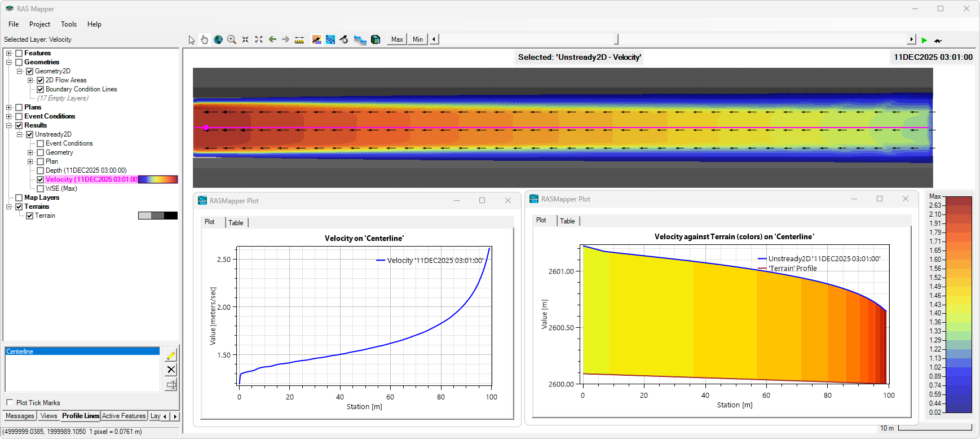The width and height of the screenshot is (980, 439).
Task: Open the File menu
Action: 14,24
